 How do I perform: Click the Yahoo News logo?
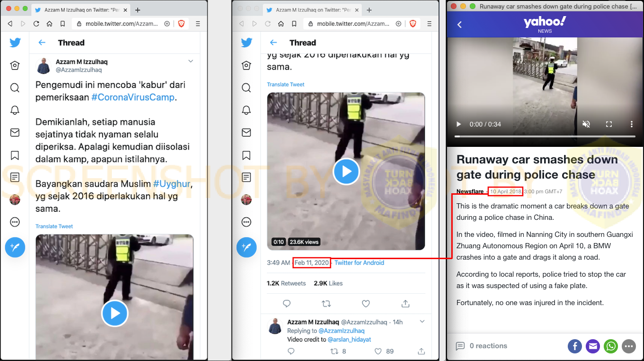point(545,24)
